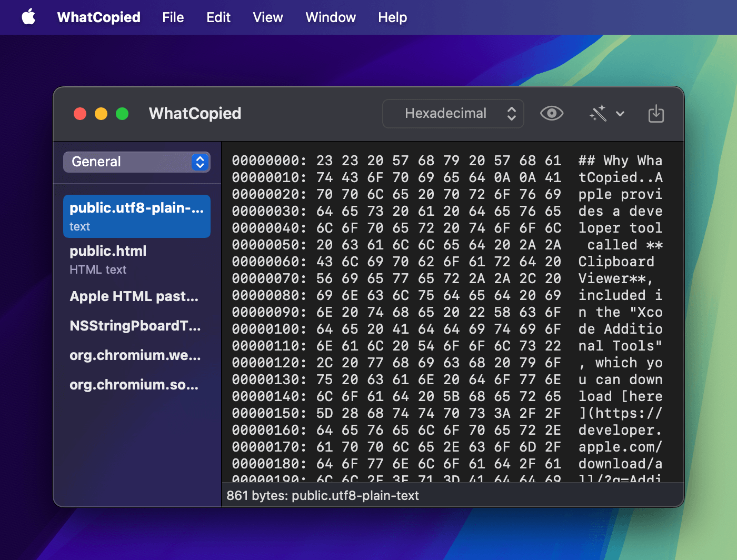The width and height of the screenshot is (737, 560).
Task: Click the magic wand sparkle icon
Action: point(598,113)
